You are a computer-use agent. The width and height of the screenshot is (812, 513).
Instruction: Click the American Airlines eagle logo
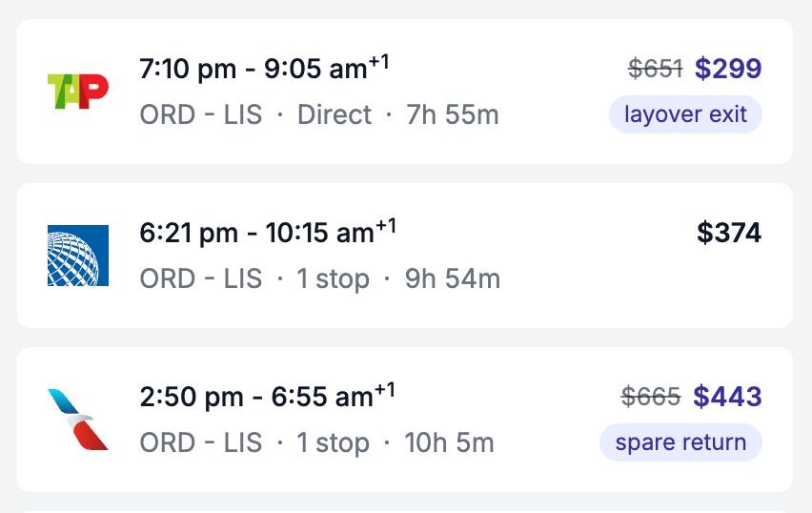(78, 420)
